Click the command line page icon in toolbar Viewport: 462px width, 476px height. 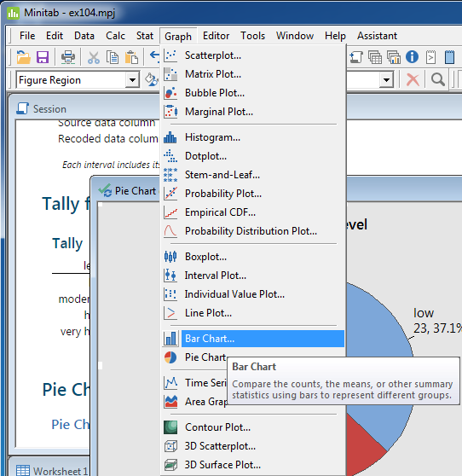coord(430,57)
